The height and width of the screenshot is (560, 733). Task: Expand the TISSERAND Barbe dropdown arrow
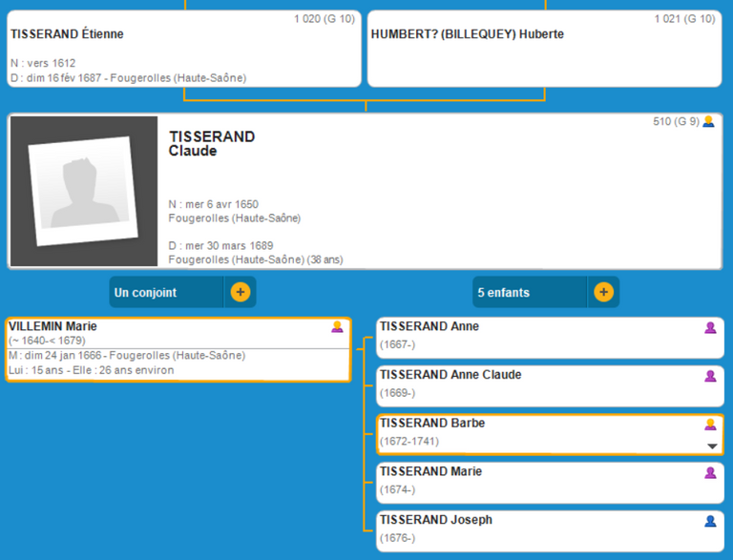(711, 446)
